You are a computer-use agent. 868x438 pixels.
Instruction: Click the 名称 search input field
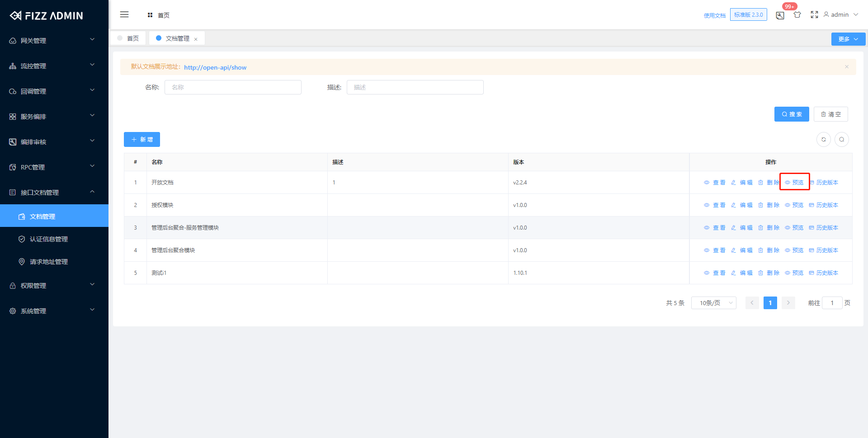click(x=233, y=87)
